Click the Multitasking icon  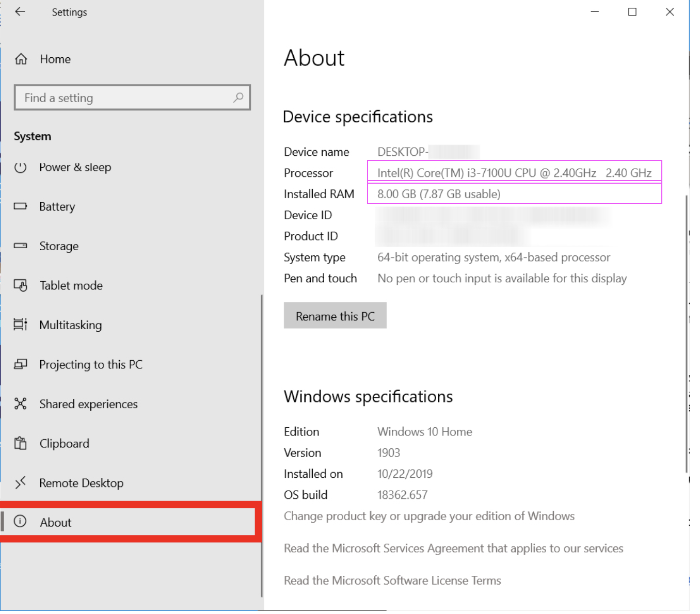tap(20, 325)
